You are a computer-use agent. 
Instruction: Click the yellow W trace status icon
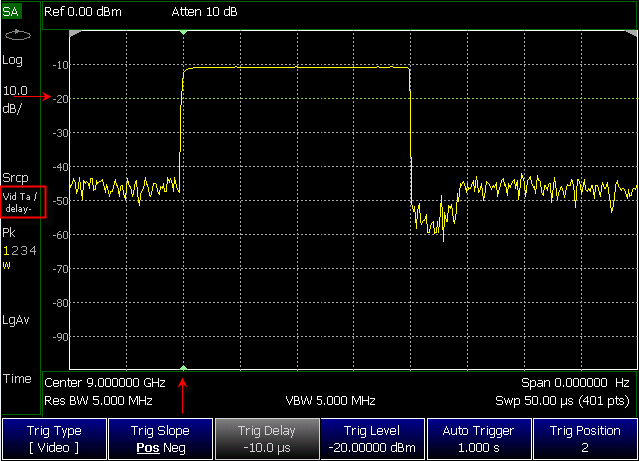(x=7, y=265)
